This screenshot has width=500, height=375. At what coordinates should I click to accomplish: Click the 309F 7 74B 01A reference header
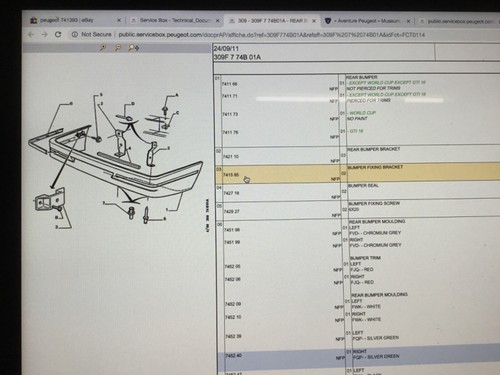(237, 57)
